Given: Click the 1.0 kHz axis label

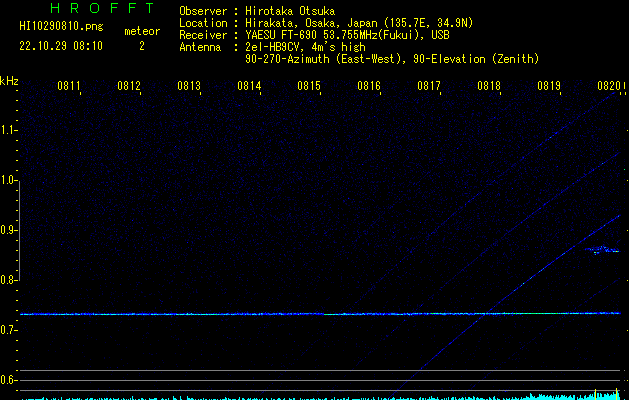Looking at the screenshot, I should point(8,181).
